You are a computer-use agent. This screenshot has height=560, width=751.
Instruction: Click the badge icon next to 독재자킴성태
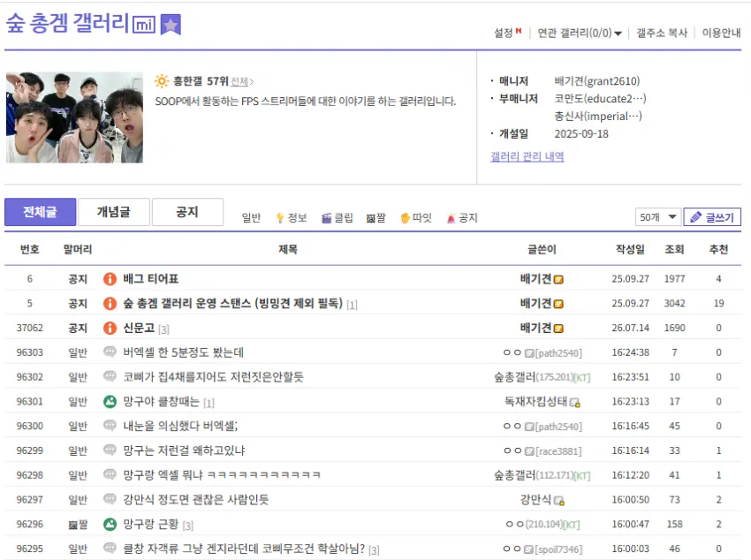[x=575, y=403]
